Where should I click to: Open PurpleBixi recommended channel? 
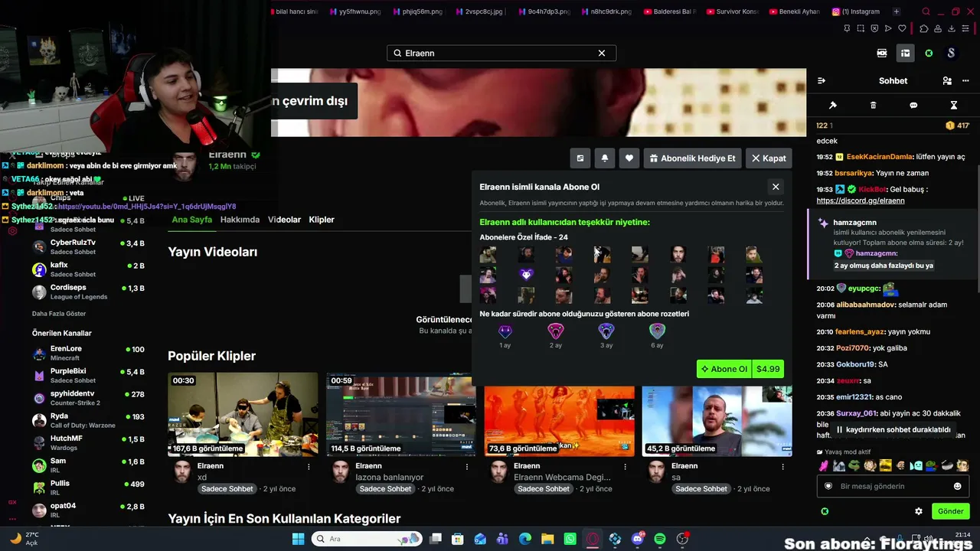88,375
